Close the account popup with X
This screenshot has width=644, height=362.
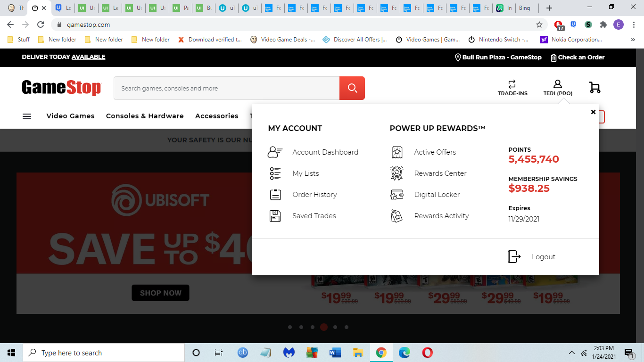click(593, 112)
